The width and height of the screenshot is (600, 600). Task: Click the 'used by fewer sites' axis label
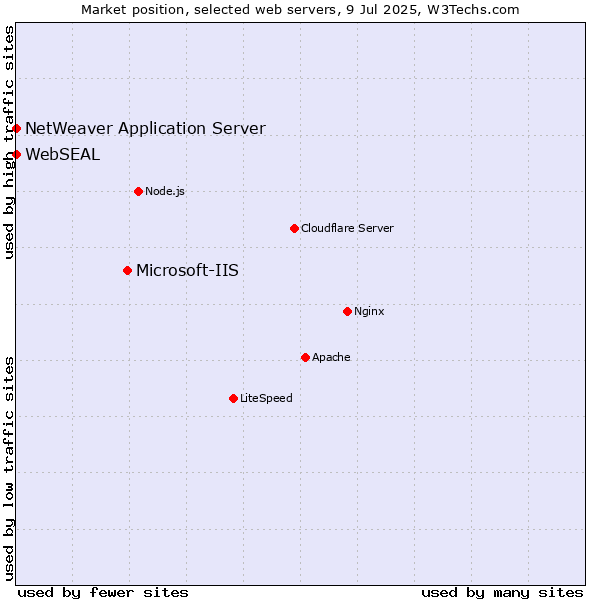click(103, 593)
